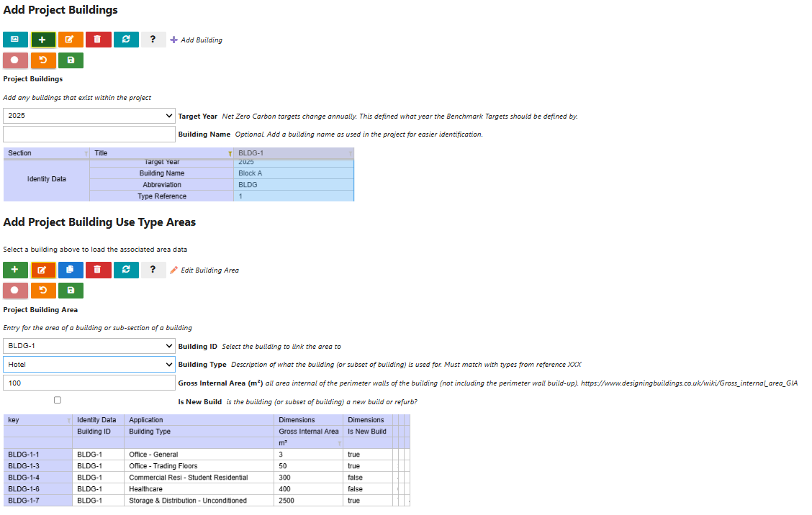Click the teal image icon in buildings toolbar
Image resolution: width=812 pixels, height=515 pixels.
click(x=15, y=40)
